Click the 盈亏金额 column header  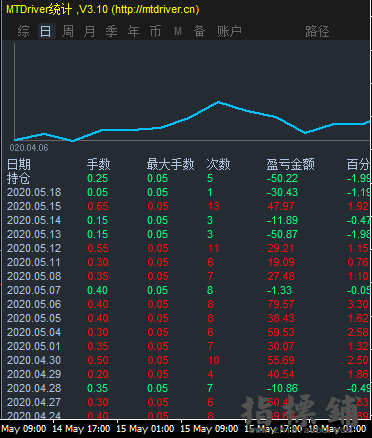click(290, 164)
